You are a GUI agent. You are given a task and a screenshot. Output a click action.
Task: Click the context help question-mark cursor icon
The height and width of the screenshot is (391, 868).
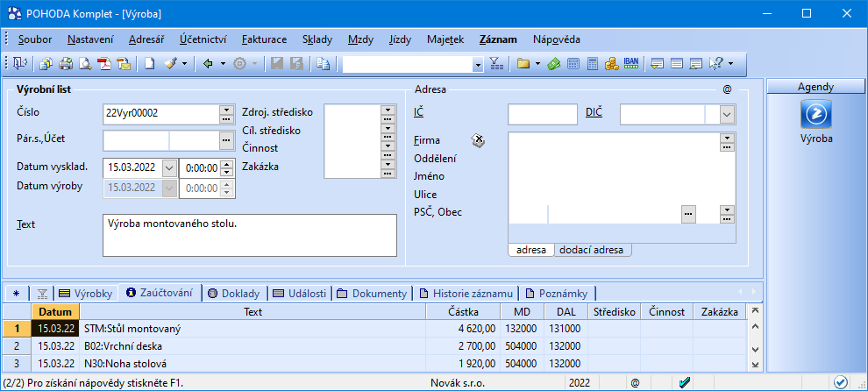click(x=715, y=64)
